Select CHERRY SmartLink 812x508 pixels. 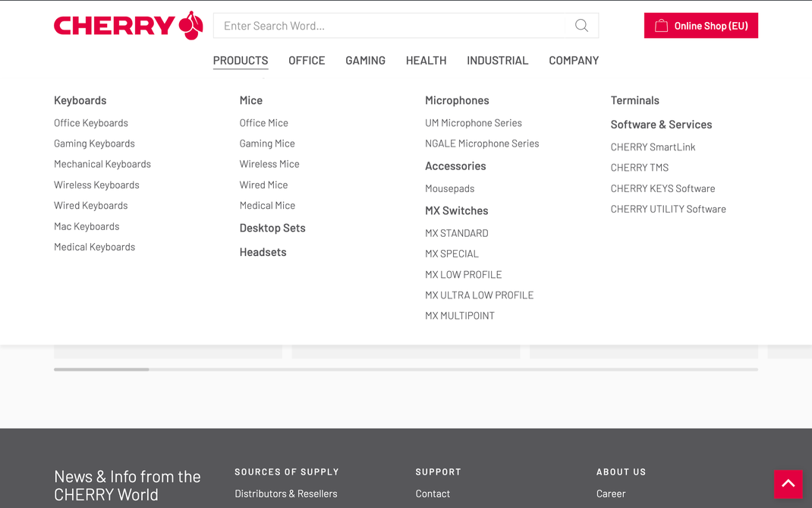coord(653,147)
